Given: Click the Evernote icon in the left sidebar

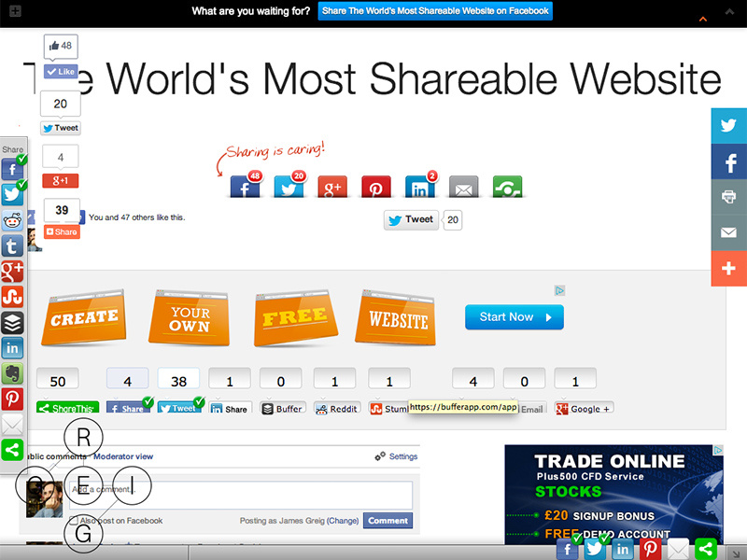Looking at the screenshot, I should [12, 373].
